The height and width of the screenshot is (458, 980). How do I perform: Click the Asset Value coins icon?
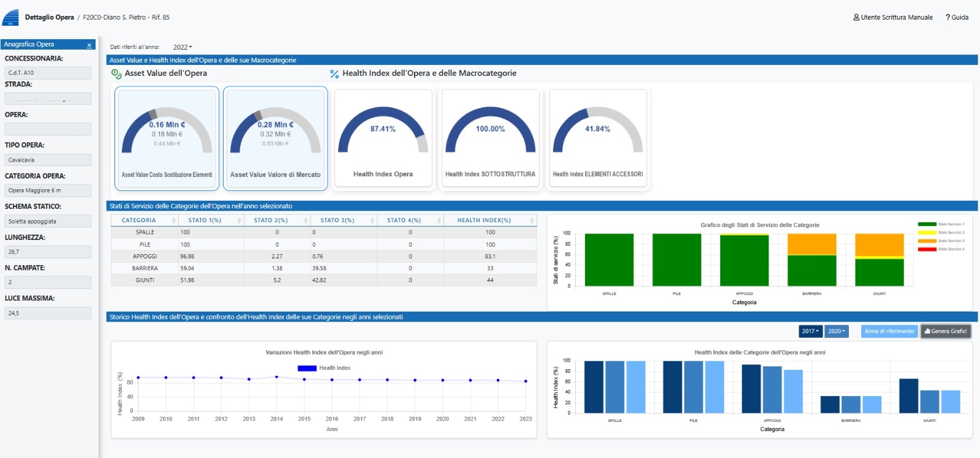[x=116, y=74]
